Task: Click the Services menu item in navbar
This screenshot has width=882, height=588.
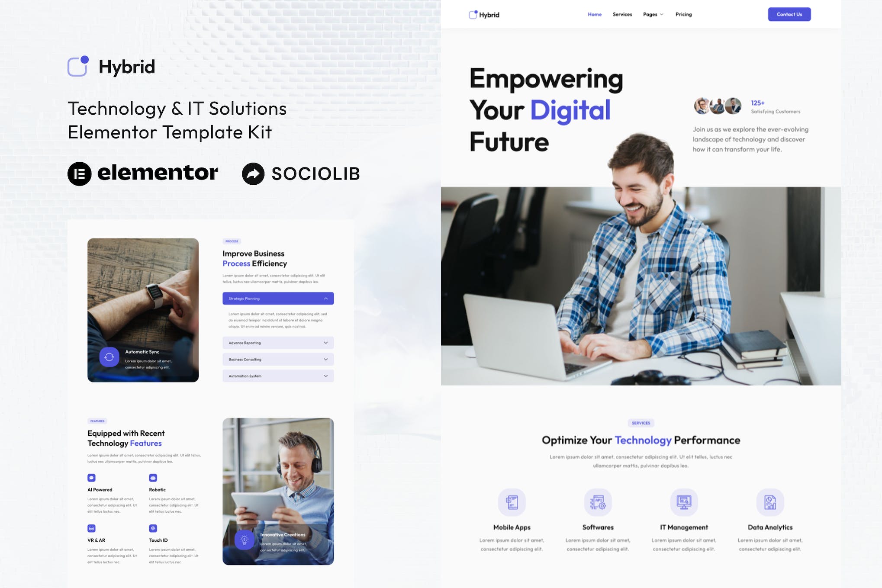Action: point(621,14)
